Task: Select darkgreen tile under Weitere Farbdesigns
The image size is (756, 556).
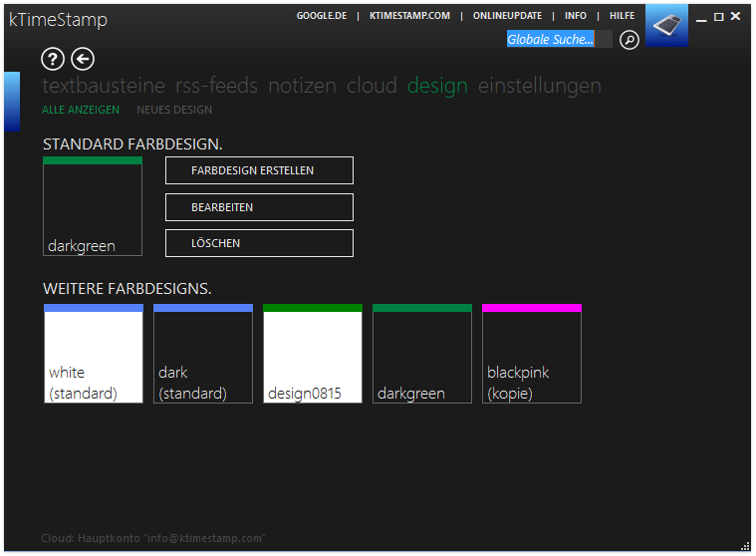Action: (x=422, y=354)
